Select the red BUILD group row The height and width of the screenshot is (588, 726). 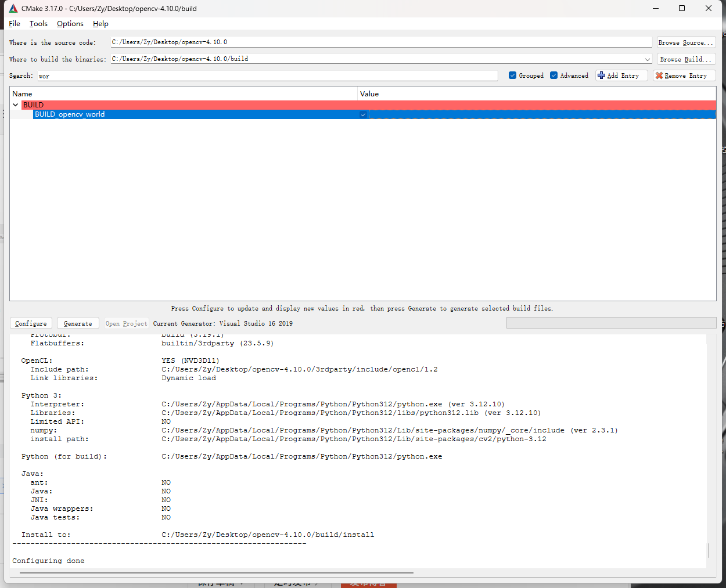[x=369, y=105]
